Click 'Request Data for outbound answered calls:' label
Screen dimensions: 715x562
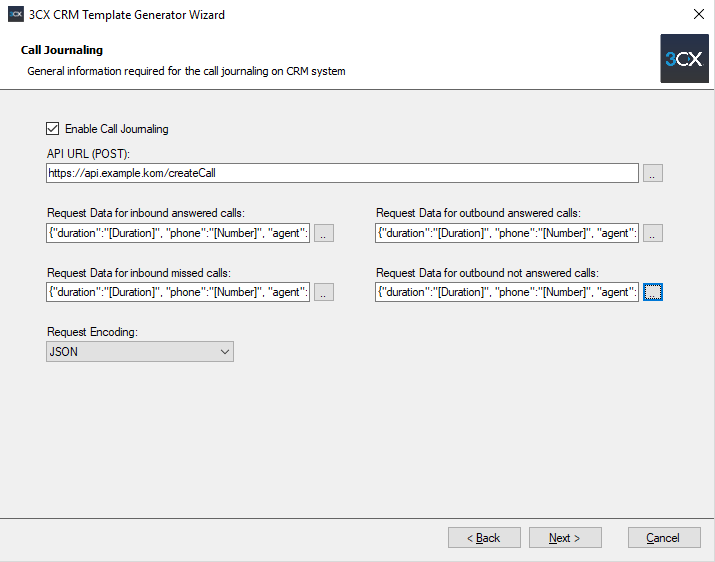[478, 213]
